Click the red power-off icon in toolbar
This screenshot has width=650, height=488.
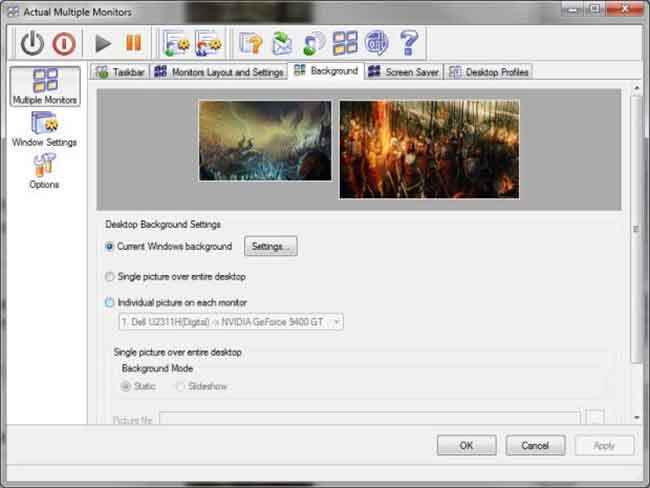[64, 43]
